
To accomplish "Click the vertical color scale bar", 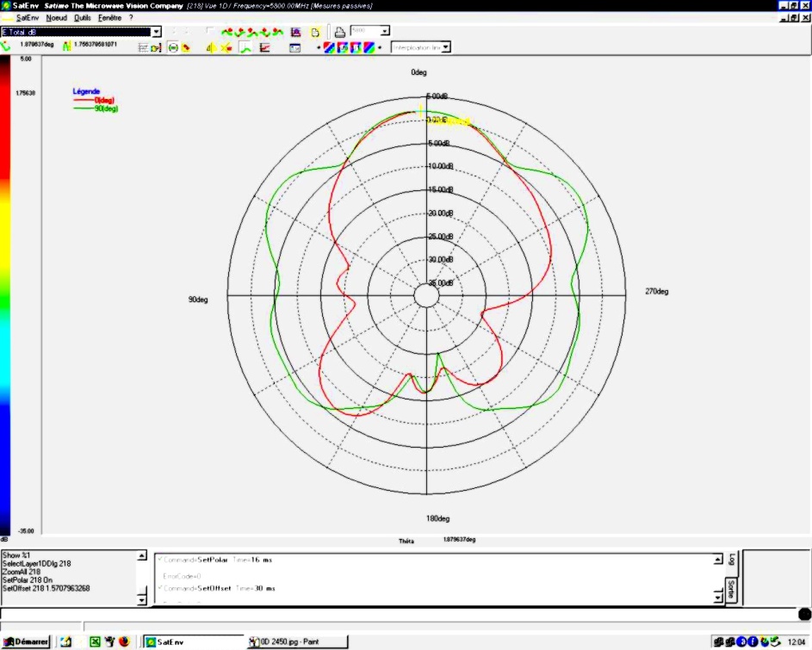I will [x=5, y=294].
